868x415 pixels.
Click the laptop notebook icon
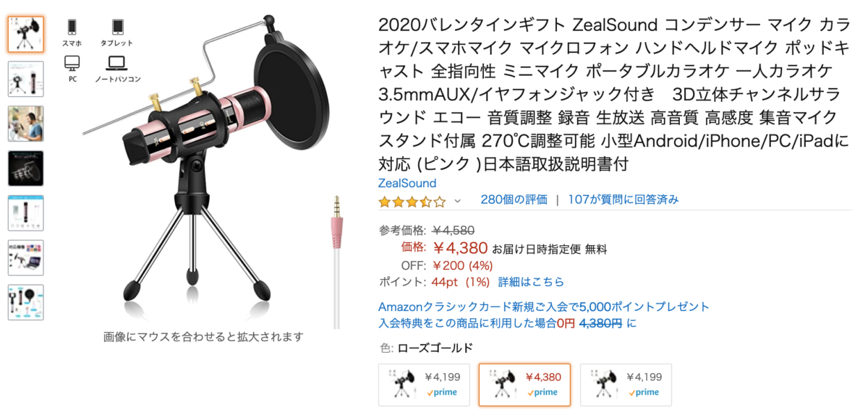[x=118, y=64]
